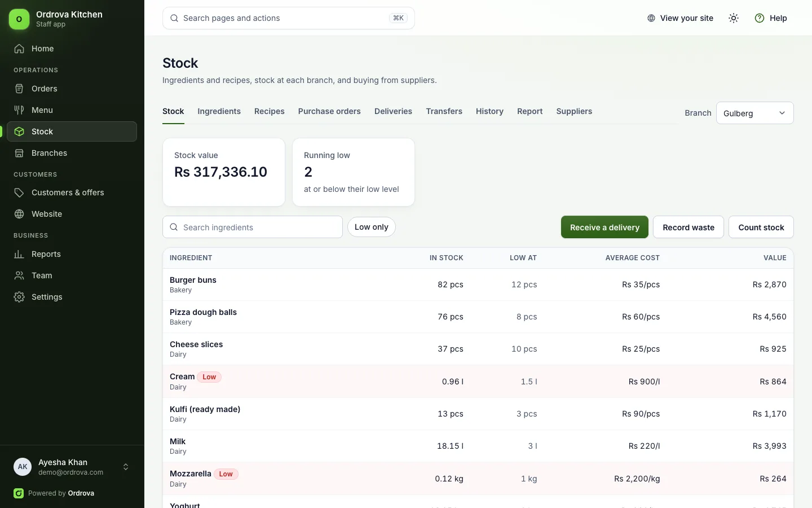The width and height of the screenshot is (812, 508).
Task: Click the Help question mark icon
Action: (x=760, y=18)
